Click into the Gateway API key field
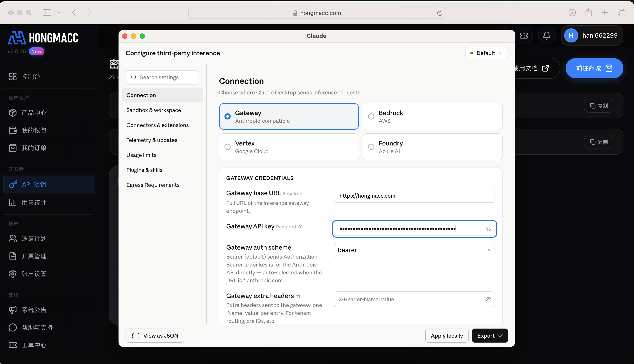The height and width of the screenshot is (364, 634). pyautogui.click(x=414, y=229)
